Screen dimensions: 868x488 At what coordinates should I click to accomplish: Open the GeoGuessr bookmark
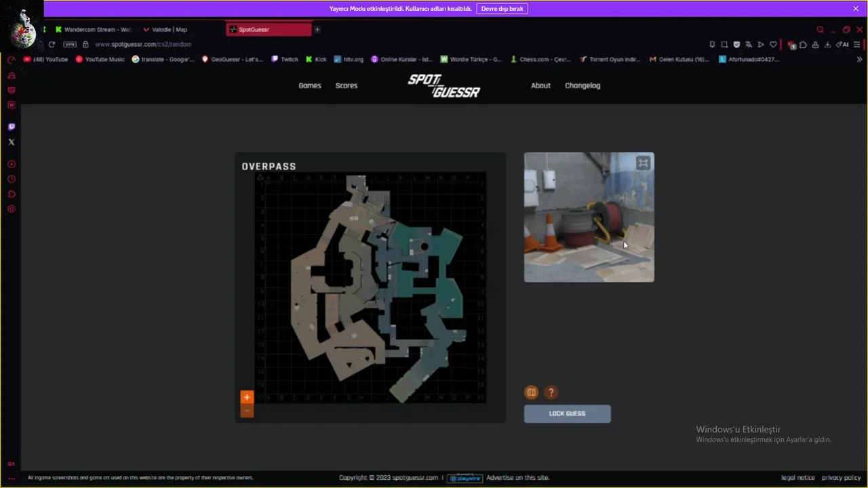pos(233,60)
